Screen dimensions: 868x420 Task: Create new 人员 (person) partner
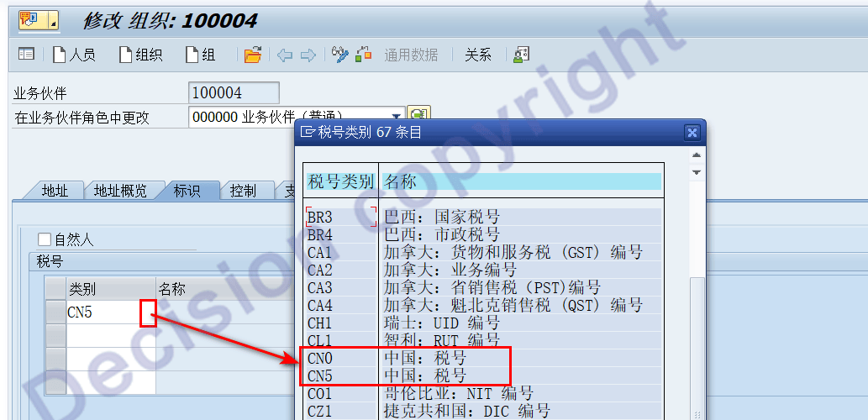pos(74,55)
